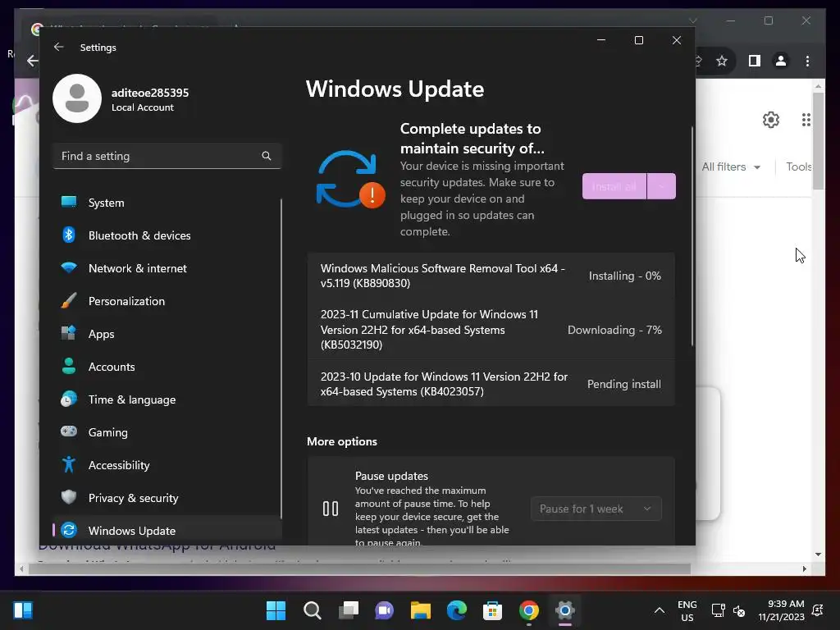Viewport: 840px width, 630px height.
Task: Open the Accessibility figure icon
Action: pyautogui.click(x=69, y=464)
